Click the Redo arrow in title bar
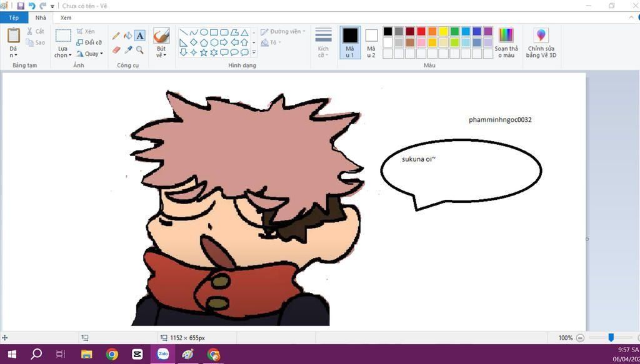 click(x=43, y=6)
